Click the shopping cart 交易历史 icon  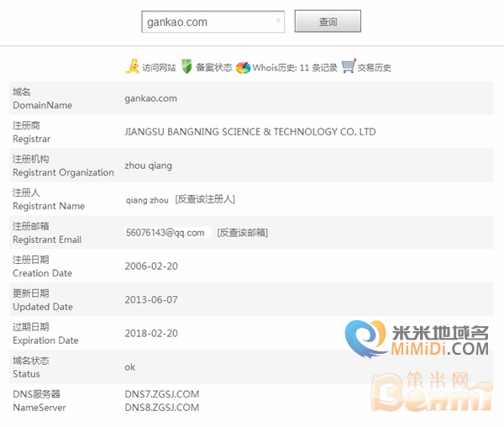(x=349, y=66)
